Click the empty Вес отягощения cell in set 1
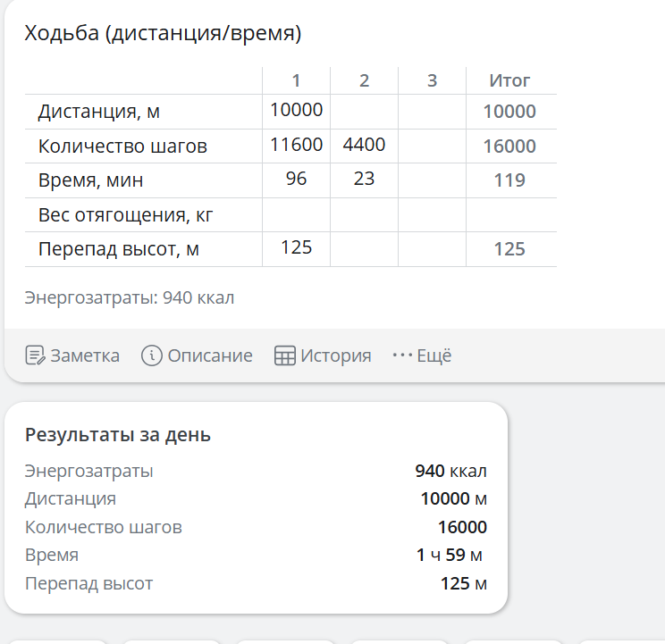 297,214
